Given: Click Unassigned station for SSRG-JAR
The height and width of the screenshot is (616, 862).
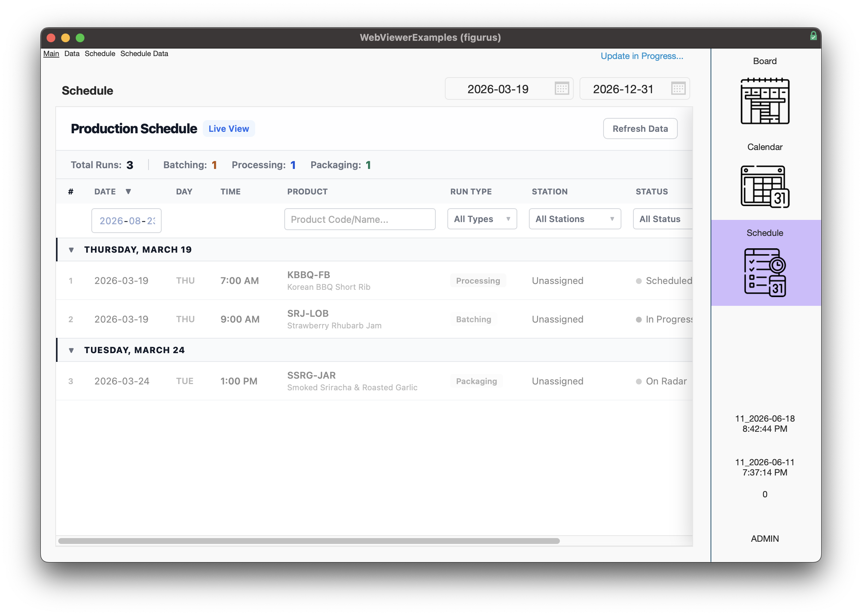Looking at the screenshot, I should (557, 381).
